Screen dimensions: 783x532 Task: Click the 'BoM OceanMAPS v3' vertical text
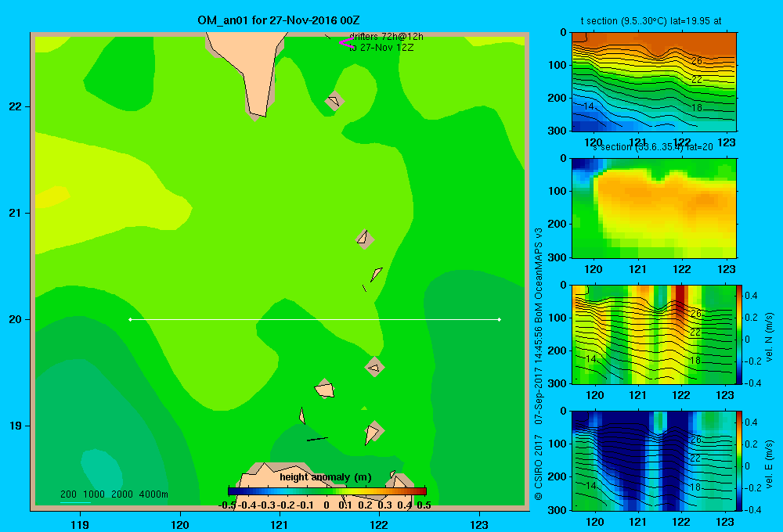pyautogui.click(x=539, y=276)
